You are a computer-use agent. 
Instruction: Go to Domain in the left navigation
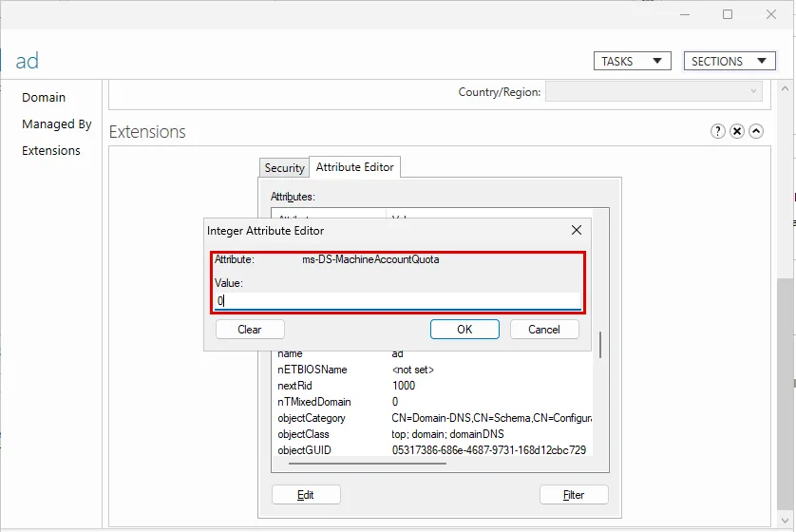(x=44, y=97)
